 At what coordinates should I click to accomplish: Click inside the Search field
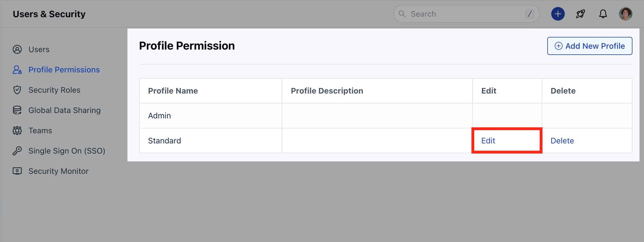[451, 14]
